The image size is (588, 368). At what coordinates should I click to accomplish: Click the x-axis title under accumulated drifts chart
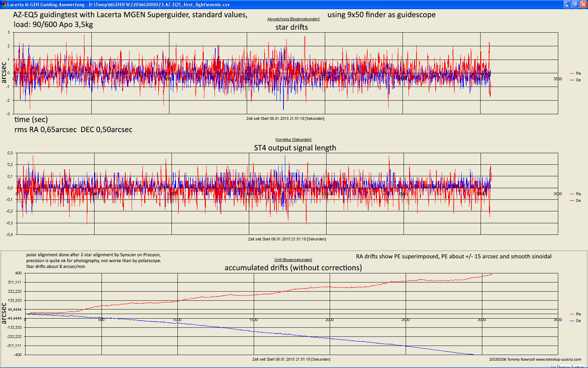tap(291, 359)
